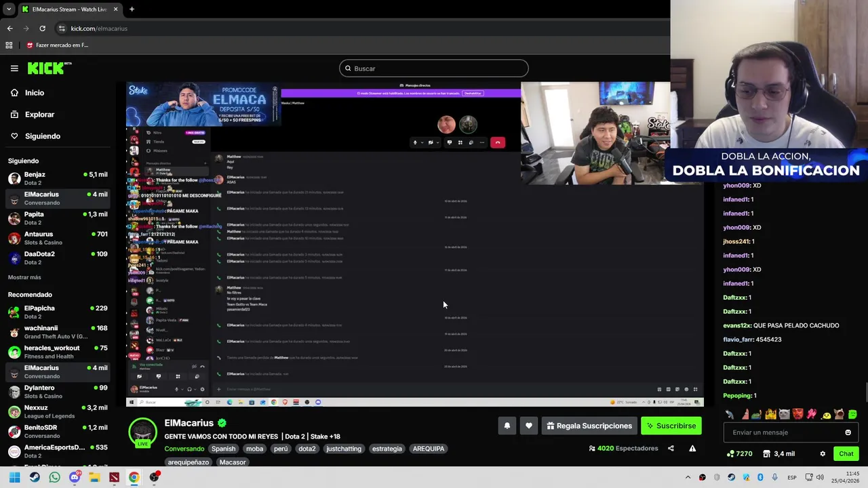Image resolution: width=868 pixels, height=488 pixels.
Task: Open Fazer mercado bookmark
Action: click(57, 45)
